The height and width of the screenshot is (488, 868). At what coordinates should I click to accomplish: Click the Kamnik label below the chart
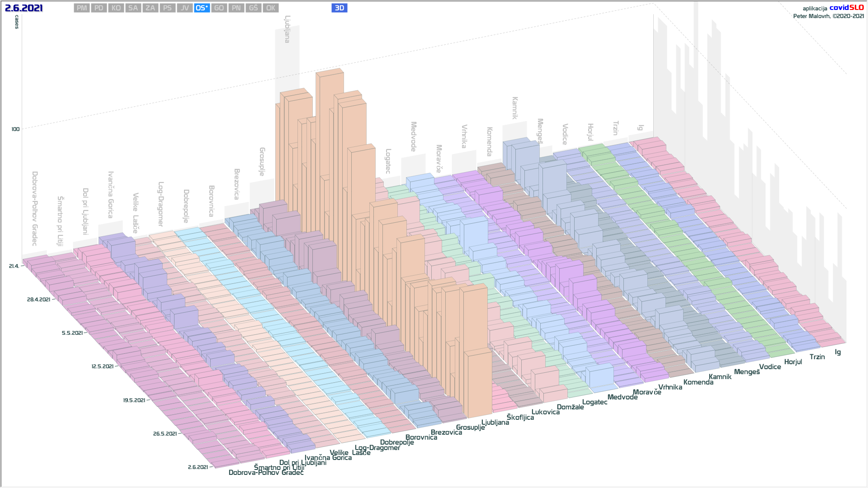[x=720, y=377]
